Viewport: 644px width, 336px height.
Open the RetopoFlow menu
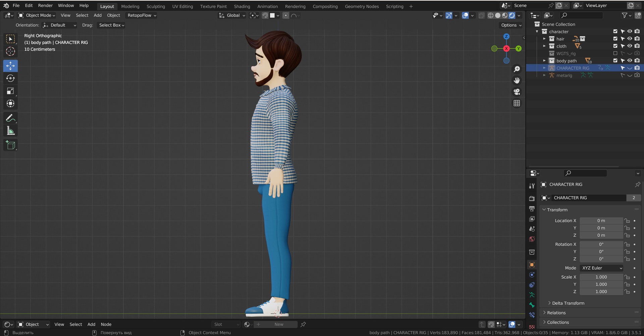pyautogui.click(x=142, y=15)
